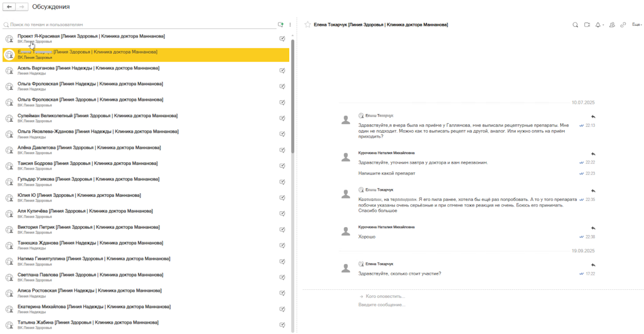
Task: Reply to the 'сколько стоит участие' message
Action: (593, 265)
